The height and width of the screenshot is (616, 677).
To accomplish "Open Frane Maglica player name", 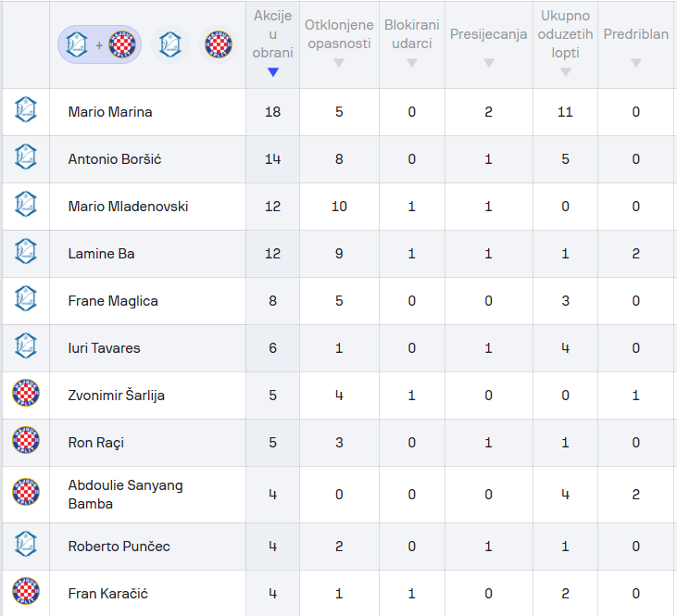I will [113, 301].
